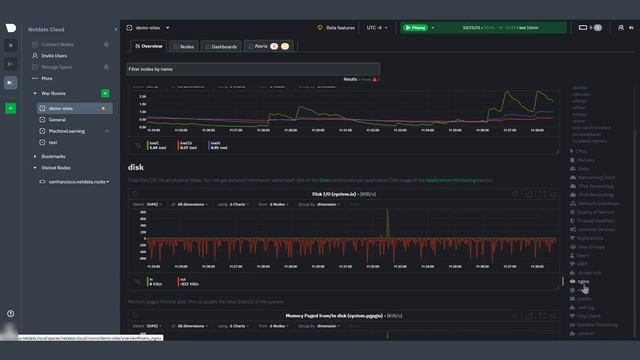640x360 pixels.
Task: Click the share icon on Disk I/O chart
Action: (x=529, y=194)
